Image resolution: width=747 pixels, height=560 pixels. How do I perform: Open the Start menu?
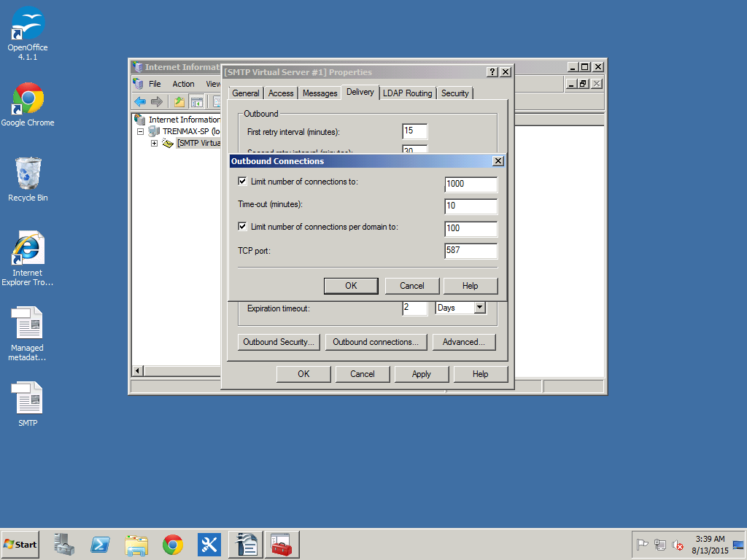tap(20, 544)
